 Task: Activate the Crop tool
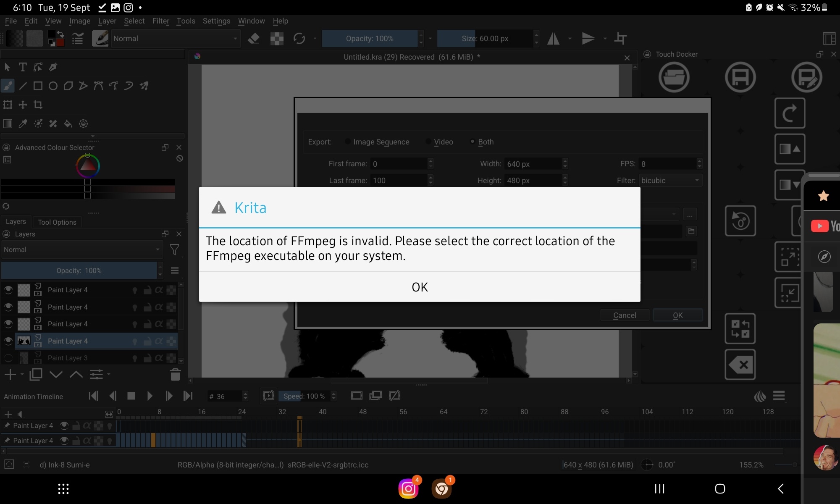pyautogui.click(x=38, y=105)
